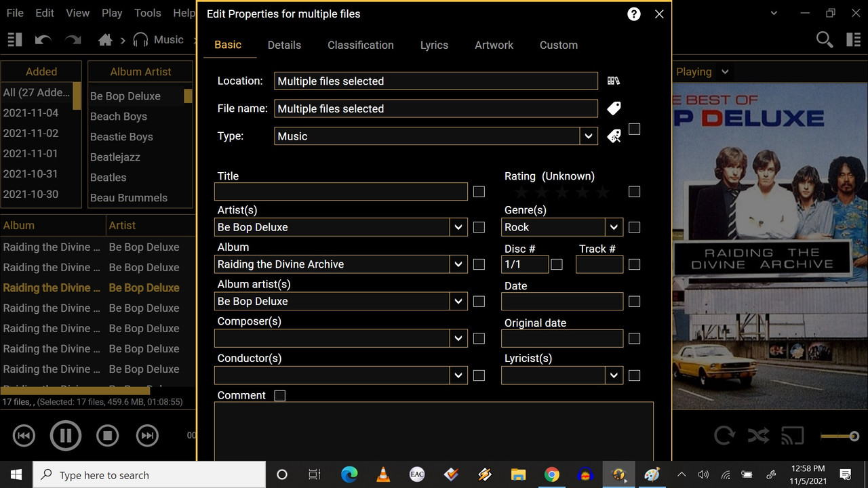The width and height of the screenshot is (868, 488).
Task: Go to the Home icon in breadcrumb
Action: (105, 40)
